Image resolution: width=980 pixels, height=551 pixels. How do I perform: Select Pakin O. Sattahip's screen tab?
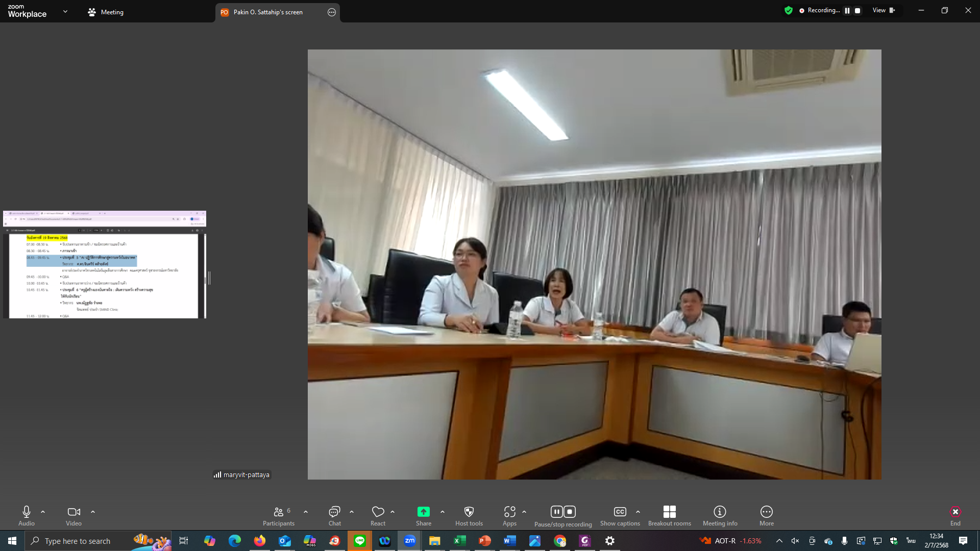(268, 12)
